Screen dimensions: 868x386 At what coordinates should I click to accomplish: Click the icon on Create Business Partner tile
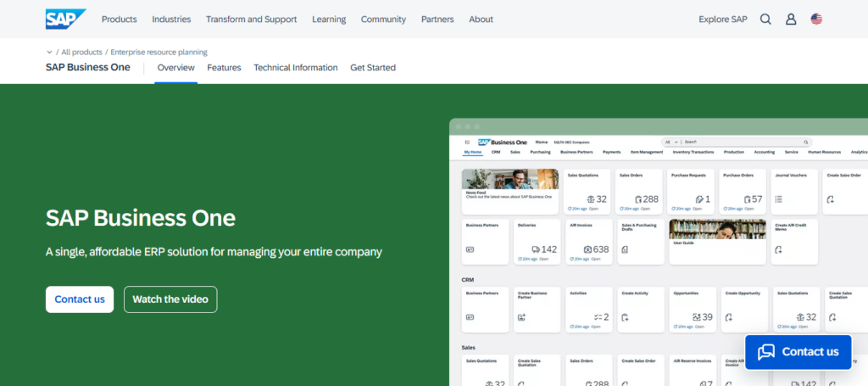pos(521,317)
